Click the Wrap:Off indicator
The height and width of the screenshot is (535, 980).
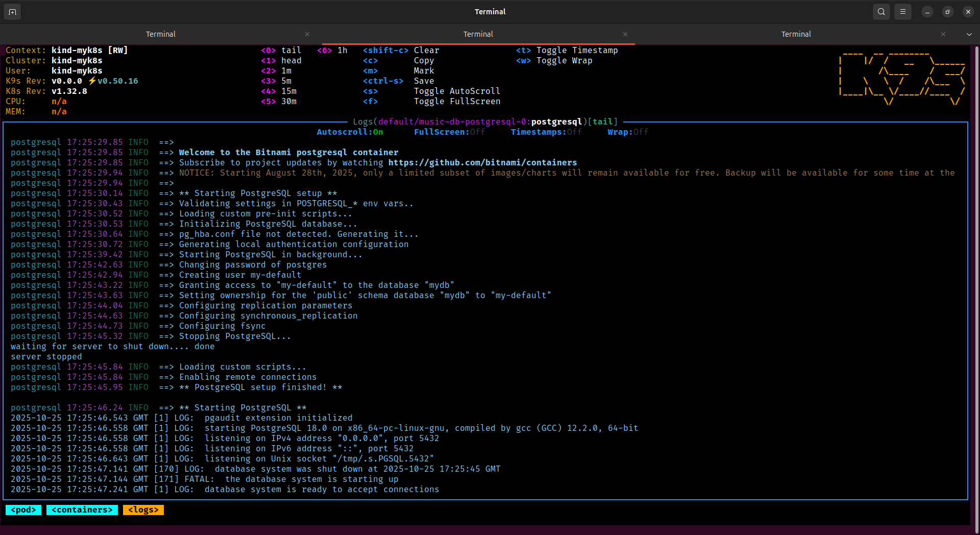[x=628, y=132]
